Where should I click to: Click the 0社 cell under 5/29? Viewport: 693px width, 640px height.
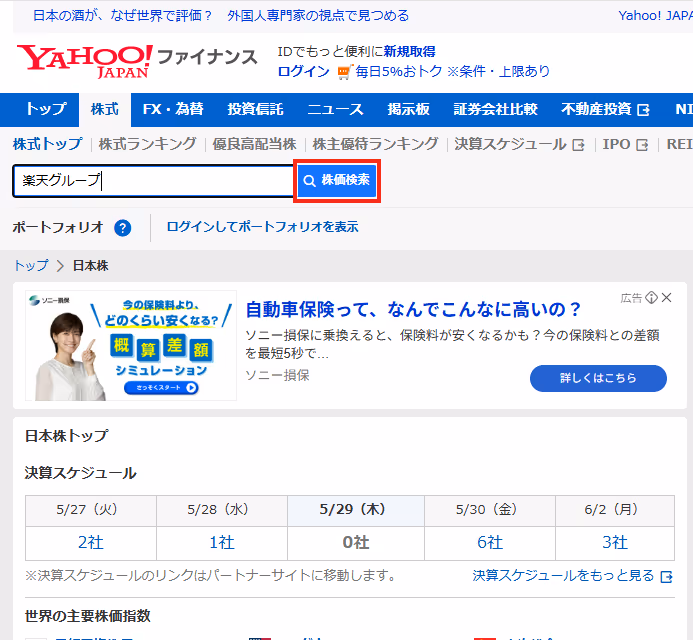(x=355, y=543)
